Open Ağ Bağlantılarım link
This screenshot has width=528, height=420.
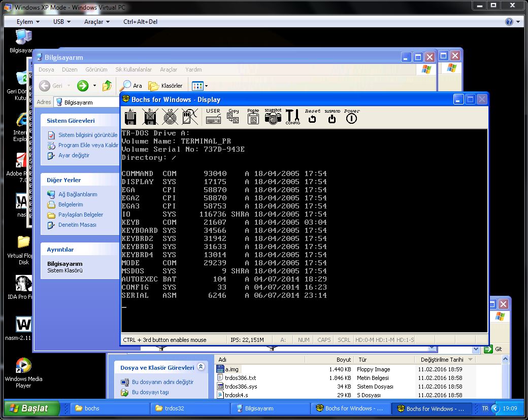pyautogui.click(x=78, y=194)
